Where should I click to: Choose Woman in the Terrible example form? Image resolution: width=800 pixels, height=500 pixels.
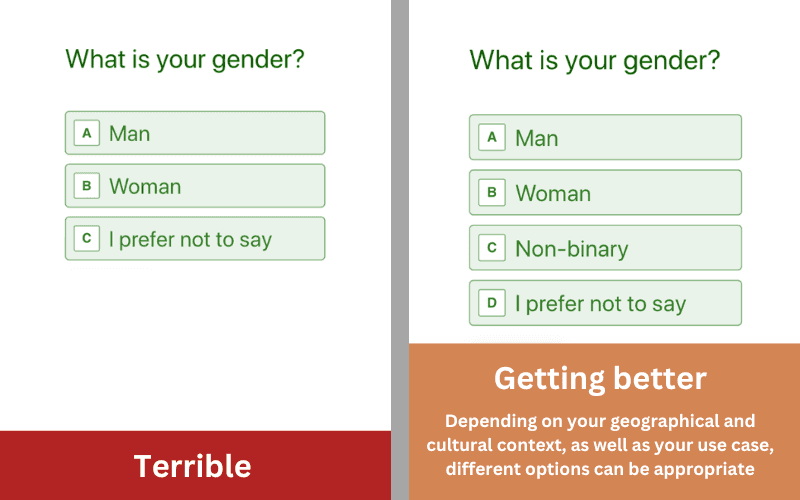click(x=195, y=186)
